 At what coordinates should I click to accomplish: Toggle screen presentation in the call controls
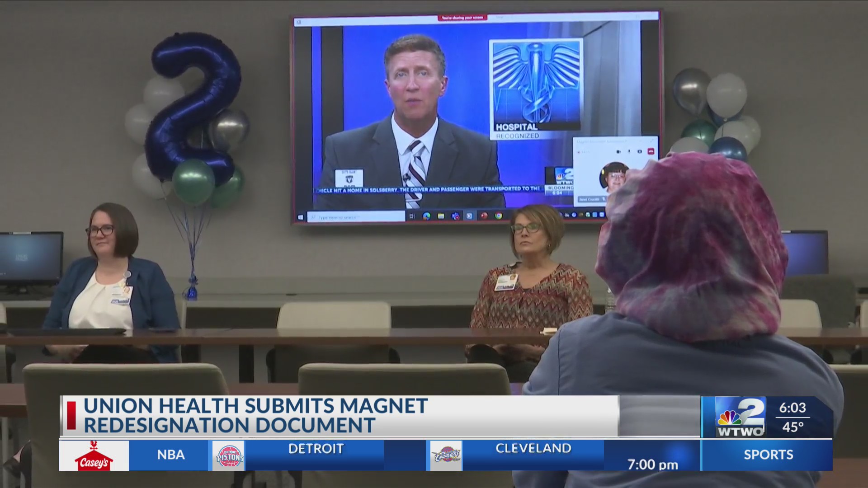click(x=639, y=151)
